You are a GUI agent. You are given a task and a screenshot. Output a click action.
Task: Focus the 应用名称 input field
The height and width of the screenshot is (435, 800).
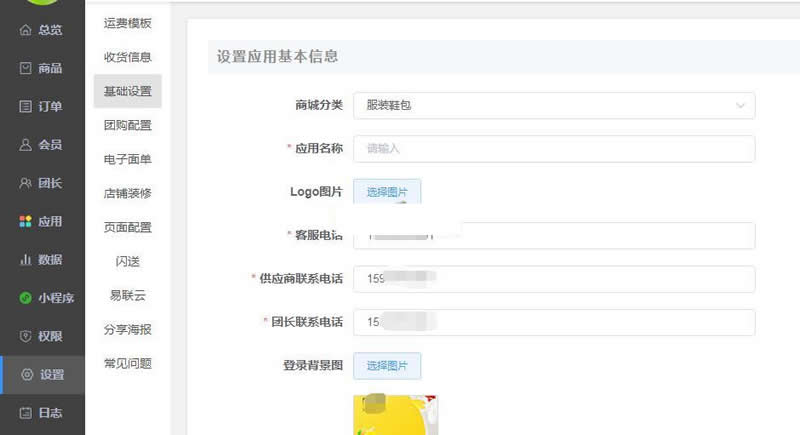(x=553, y=148)
